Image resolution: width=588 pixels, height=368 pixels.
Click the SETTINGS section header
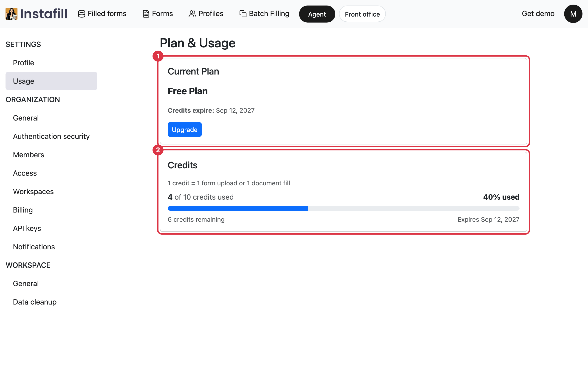[23, 44]
